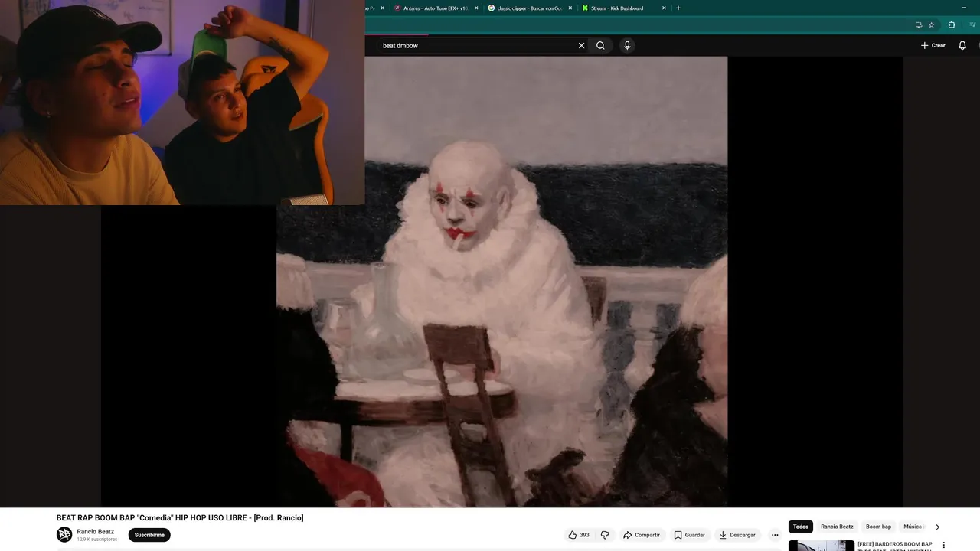Click the webcam overlay of streamers
The width and height of the screenshot is (980, 551).
tap(182, 103)
